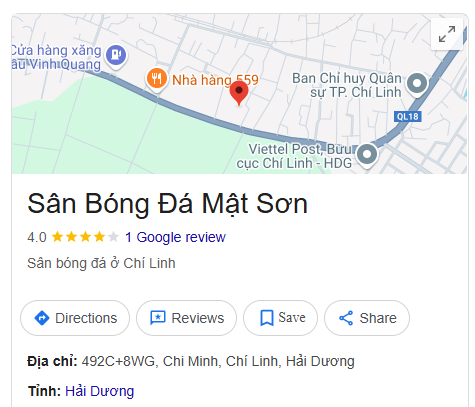This screenshot has width=475, height=407.
Task: Click the Save bookmark icon
Action: point(266,318)
